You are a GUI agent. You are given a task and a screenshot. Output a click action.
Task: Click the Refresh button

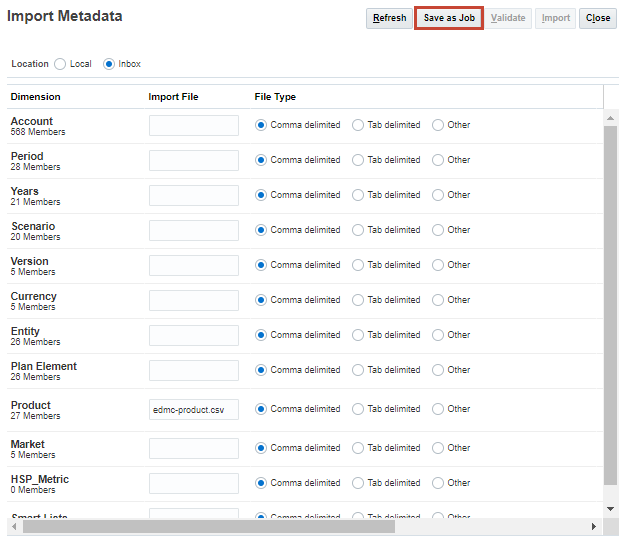pyautogui.click(x=389, y=18)
